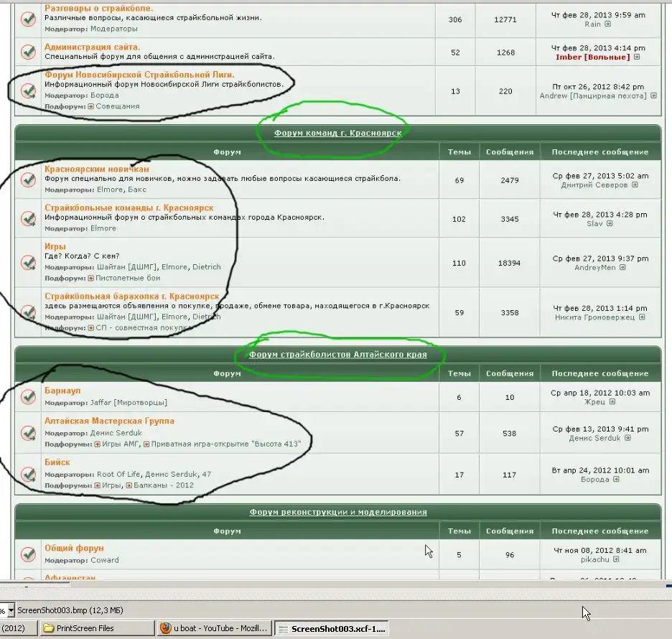View last post icon beside AndreyMen
672x639 pixels.
pyautogui.click(x=622, y=268)
